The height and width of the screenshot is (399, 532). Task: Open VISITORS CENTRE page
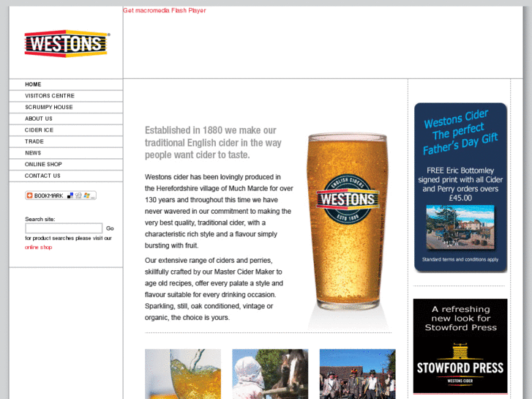[x=50, y=96]
